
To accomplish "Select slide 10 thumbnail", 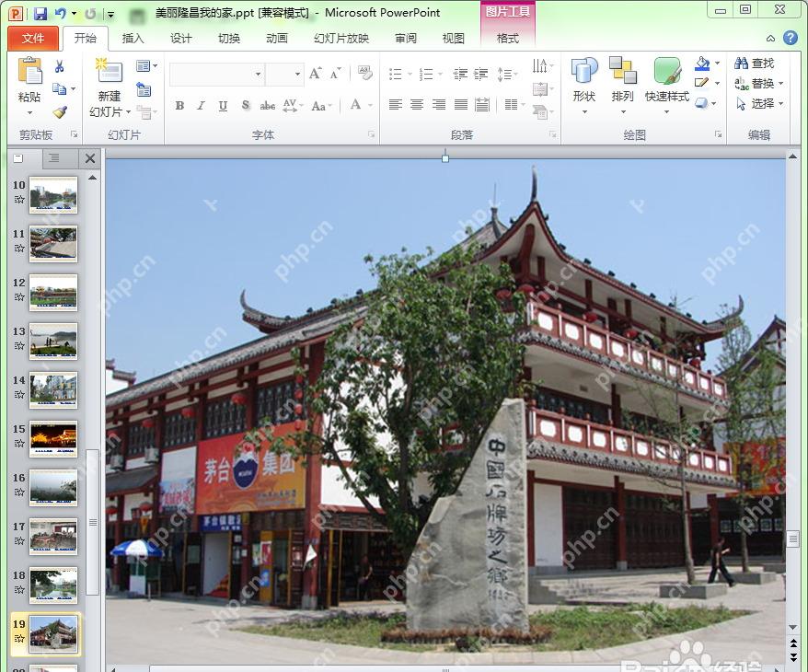I will 53,194.
